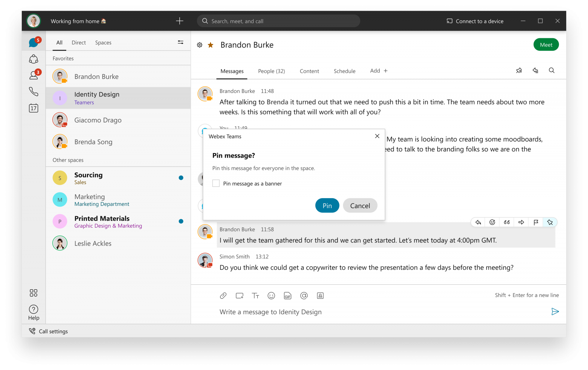
Task: Attach a file using the paperclip icon
Action: tap(223, 295)
